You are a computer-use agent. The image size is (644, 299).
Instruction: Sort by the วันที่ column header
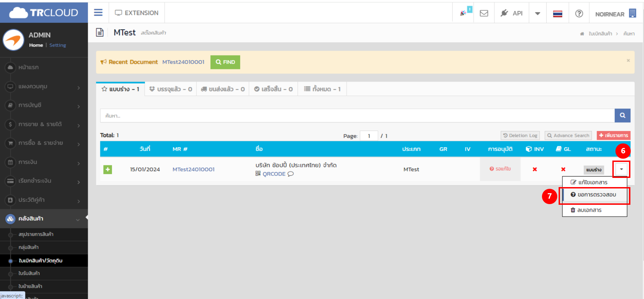pos(145,149)
